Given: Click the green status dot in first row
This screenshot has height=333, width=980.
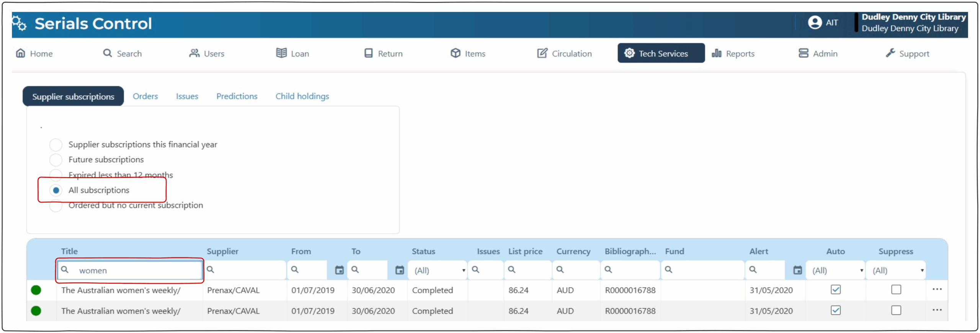Looking at the screenshot, I should (36, 290).
